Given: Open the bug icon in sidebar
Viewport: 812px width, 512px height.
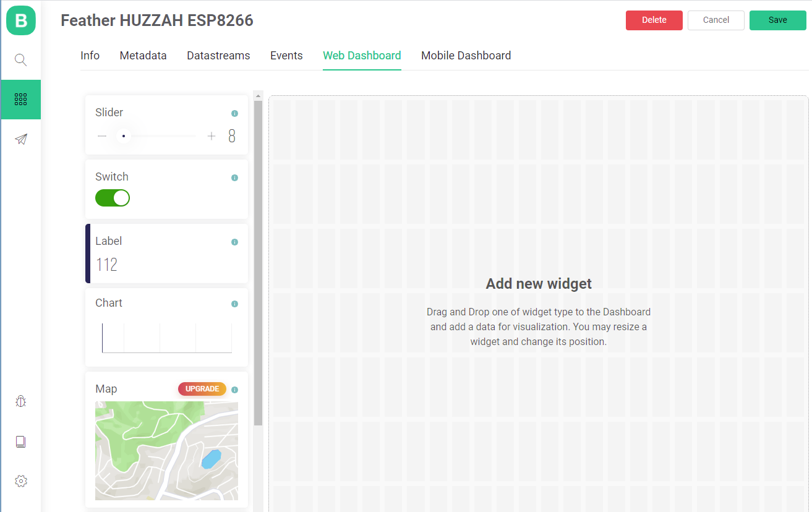Looking at the screenshot, I should (x=21, y=402).
